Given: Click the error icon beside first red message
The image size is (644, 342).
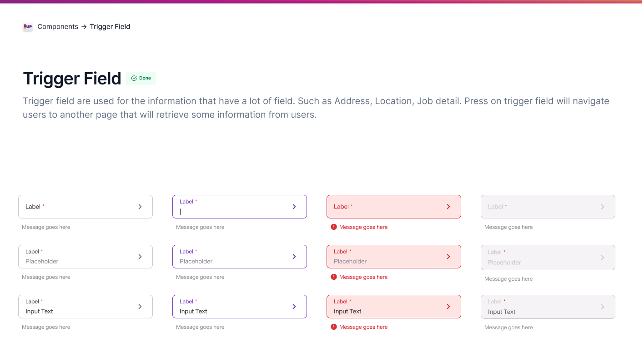Looking at the screenshot, I should (x=334, y=227).
